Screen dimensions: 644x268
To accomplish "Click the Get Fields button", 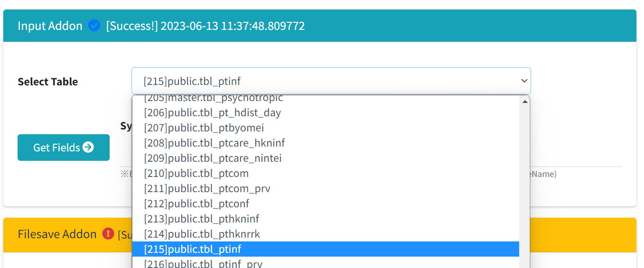I will (64, 148).
